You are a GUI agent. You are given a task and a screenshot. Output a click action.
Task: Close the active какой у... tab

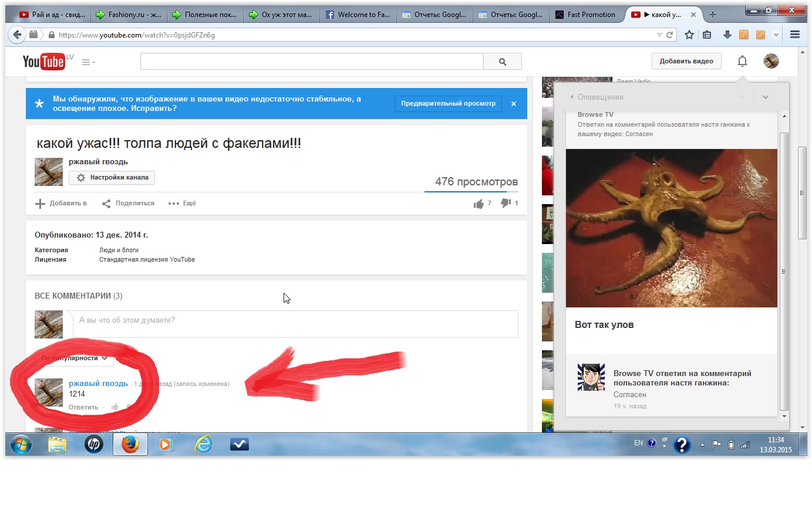pos(693,15)
